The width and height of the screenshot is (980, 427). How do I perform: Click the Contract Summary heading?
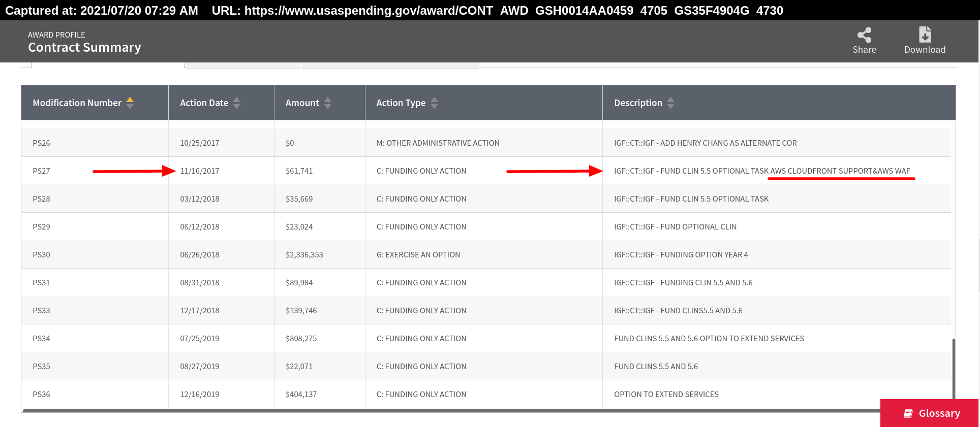(84, 47)
